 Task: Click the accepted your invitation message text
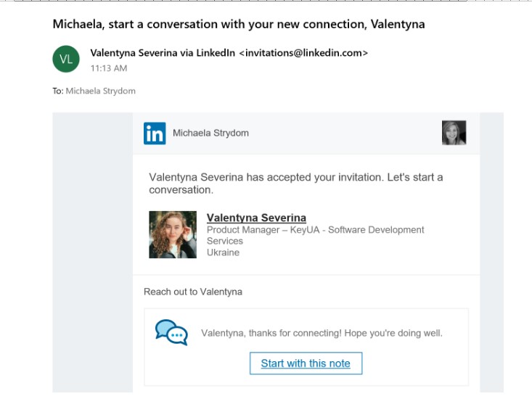click(x=296, y=184)
